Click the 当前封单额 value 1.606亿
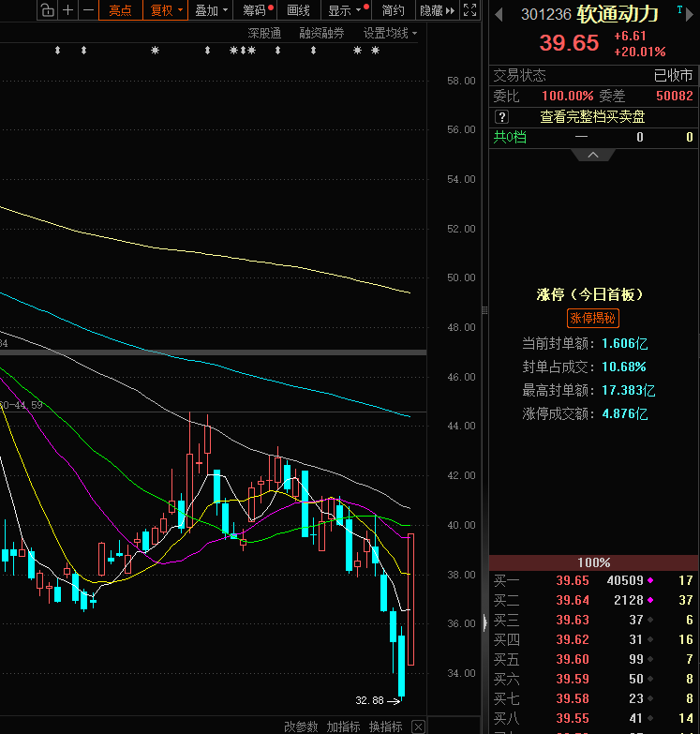The image size is (700, 734). [625, 344]
